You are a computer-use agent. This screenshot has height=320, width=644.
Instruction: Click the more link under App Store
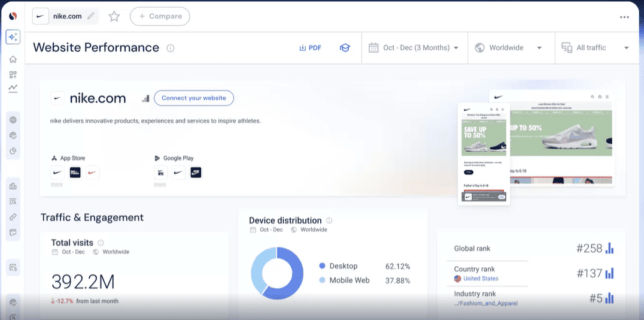(x=57, y=185)
